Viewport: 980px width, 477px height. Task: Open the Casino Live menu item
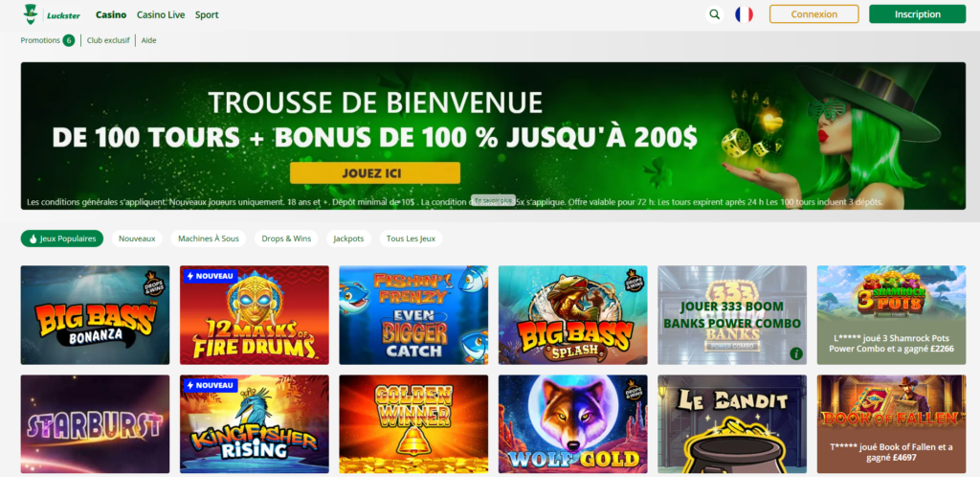pos(161,14)
